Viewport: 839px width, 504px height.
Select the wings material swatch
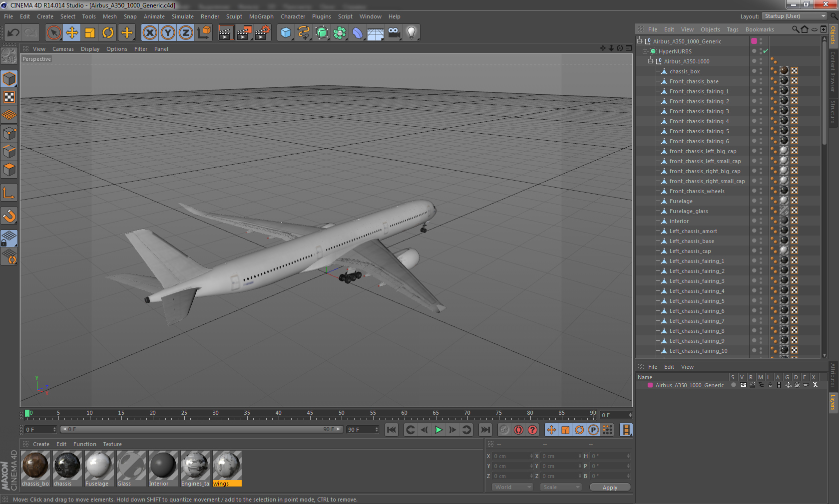[227, 469]
